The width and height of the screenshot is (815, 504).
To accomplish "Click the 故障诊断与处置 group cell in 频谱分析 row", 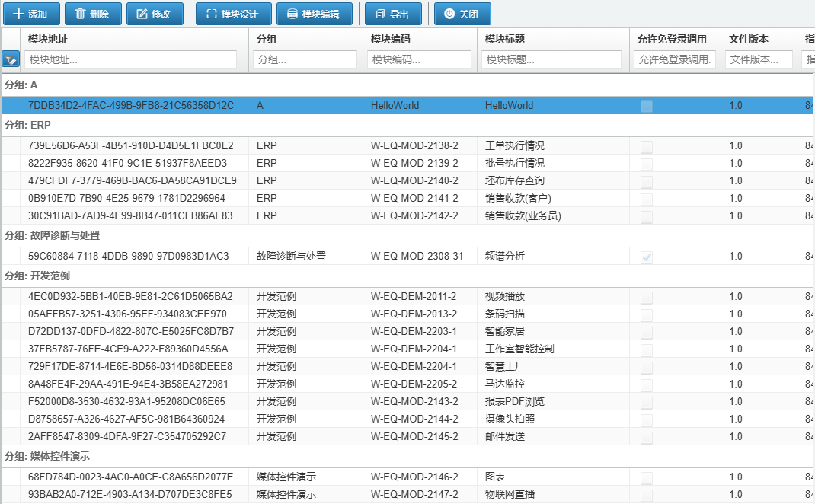I will point(291,256).
